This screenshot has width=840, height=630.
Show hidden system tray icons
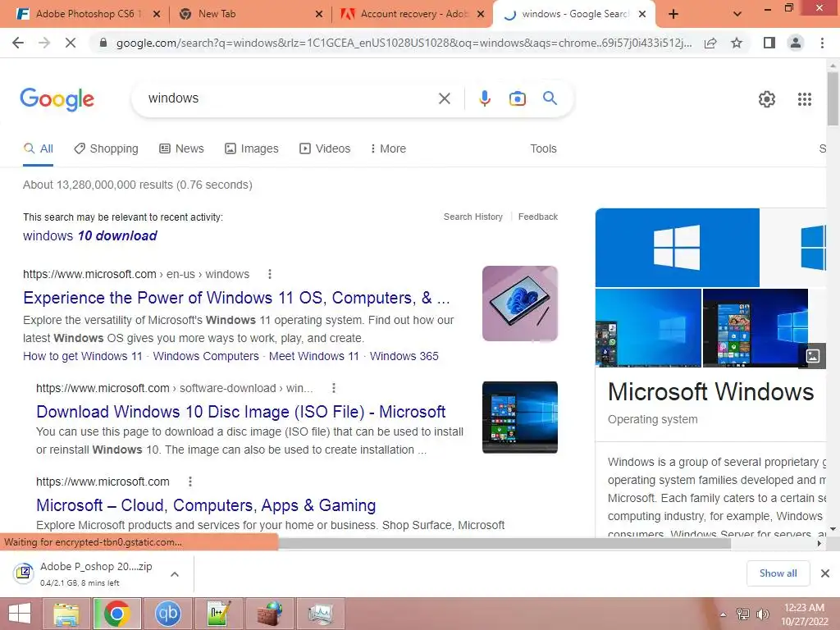724,614
